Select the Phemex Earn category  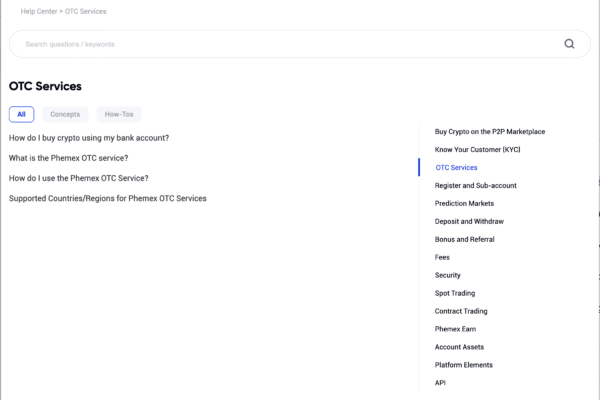pos(455,329)
